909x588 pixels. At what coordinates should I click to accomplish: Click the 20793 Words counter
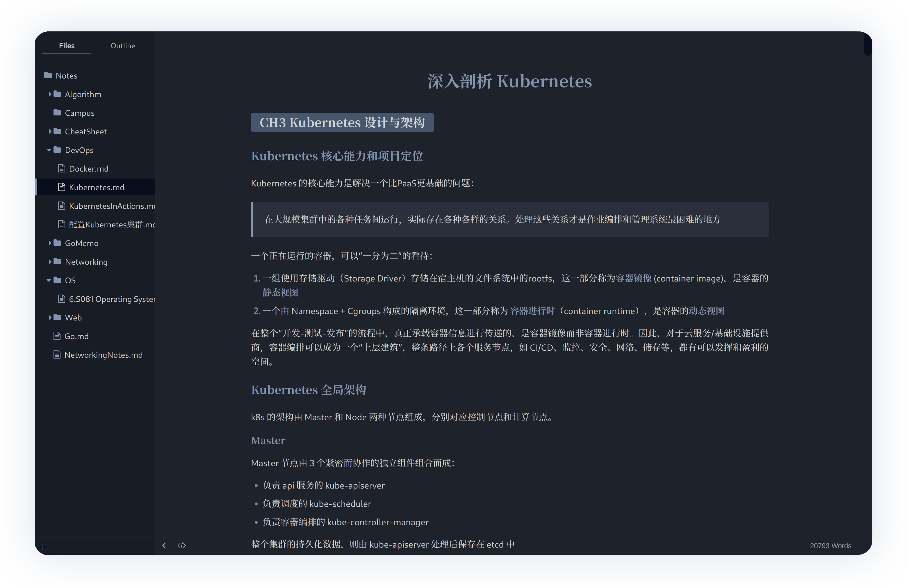pos(830,546)
